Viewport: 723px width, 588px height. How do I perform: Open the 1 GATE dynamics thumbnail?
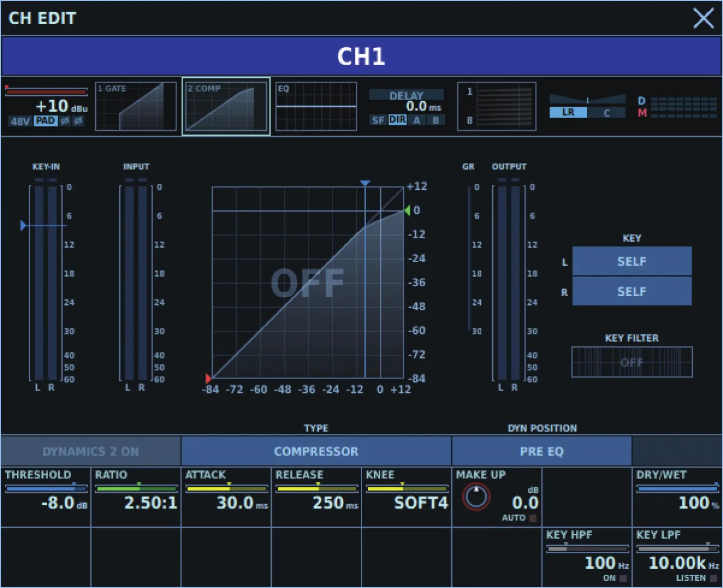pyautogui.click(x=136, y=107)
